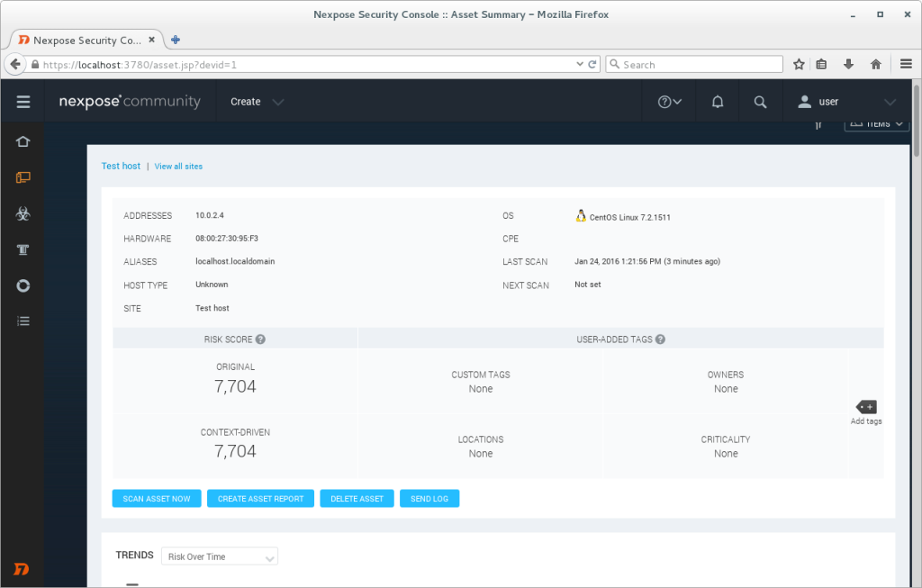Screen dimensions: 922x588
Task: Open the search magnifier icon
Action: tap(760, 101)
